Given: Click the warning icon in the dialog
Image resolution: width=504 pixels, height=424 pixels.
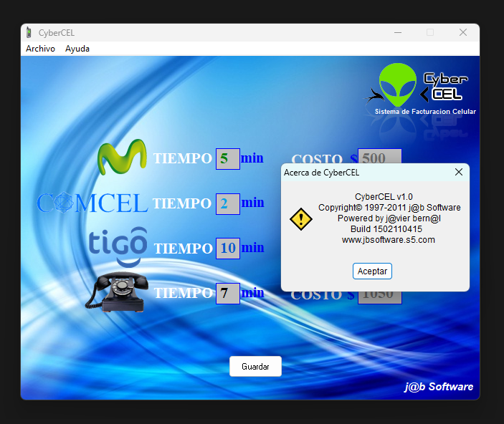Looking at the screenshot, I should (301, 219).
